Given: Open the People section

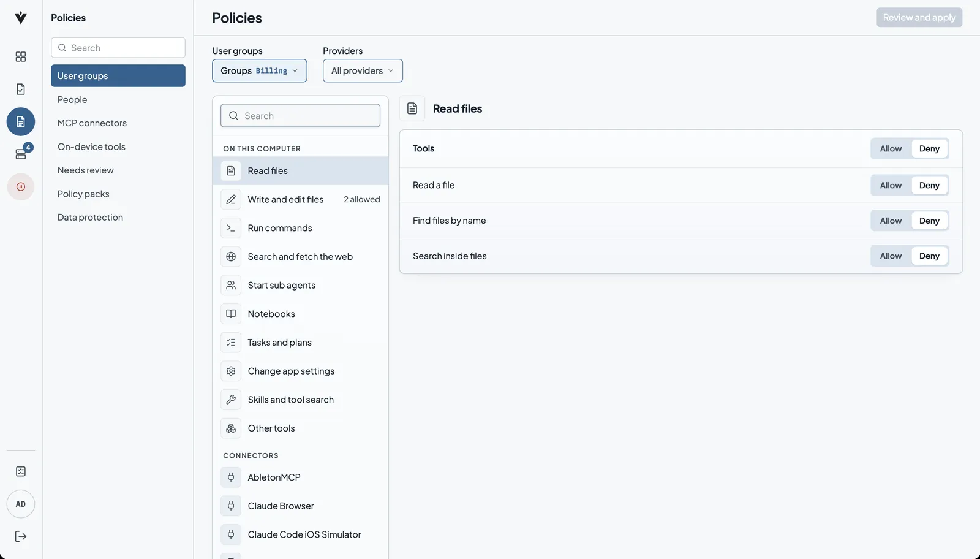Looking at the screenshot, I should 118,99.
